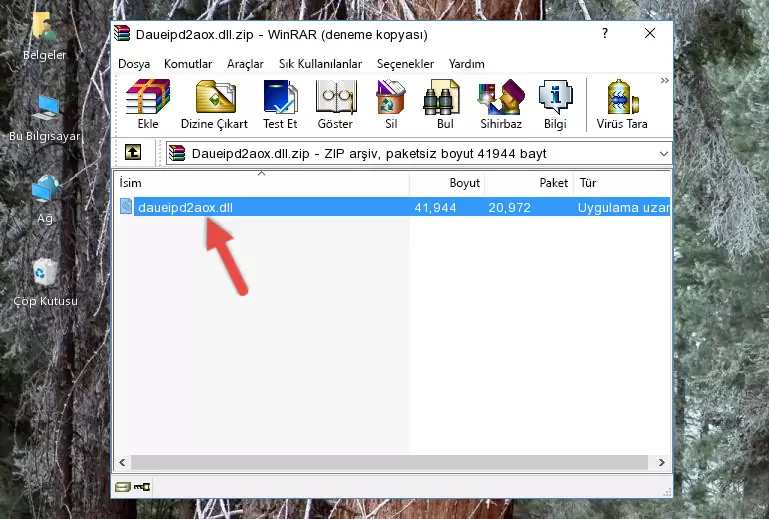The image size is (769, 519).
Task: Launch the Sihirbaz (Wizard) tool
Action: [501, 104]
